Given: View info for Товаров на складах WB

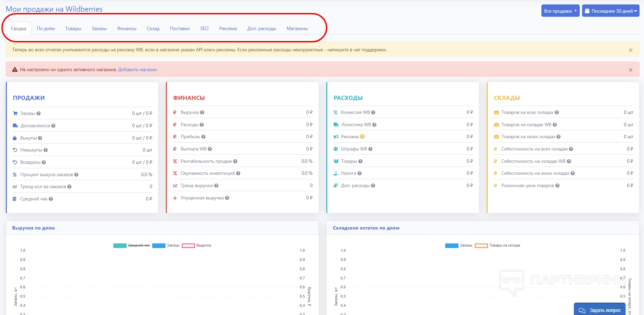Looking at the screenshot, I should [x=555, y=125].
